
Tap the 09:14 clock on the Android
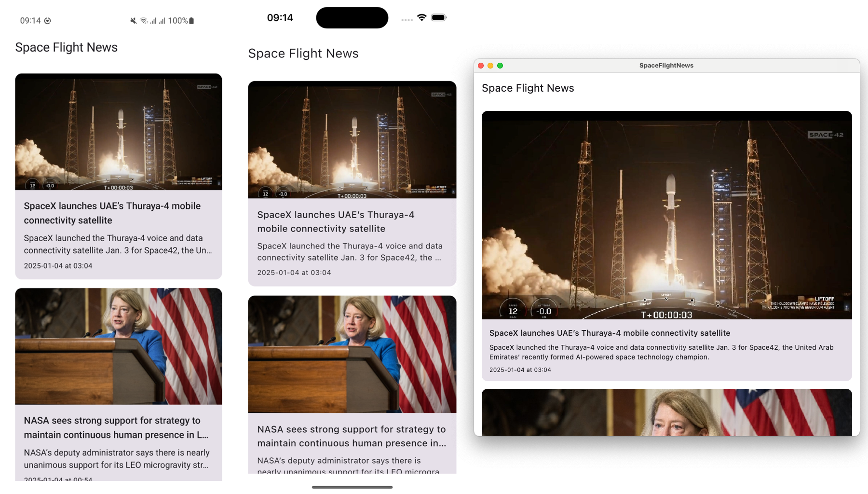30,21
